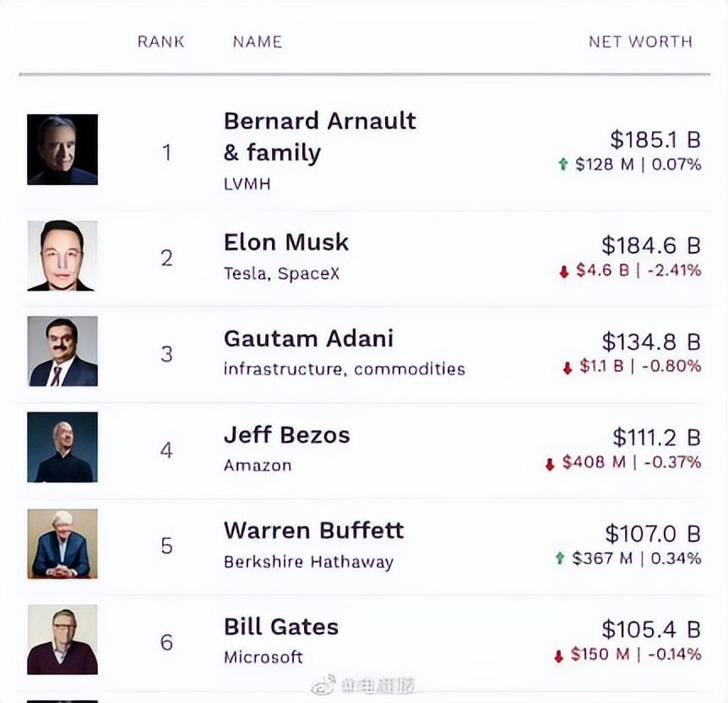Click the red down arrow beside $4.6 B

coord(564,271)
